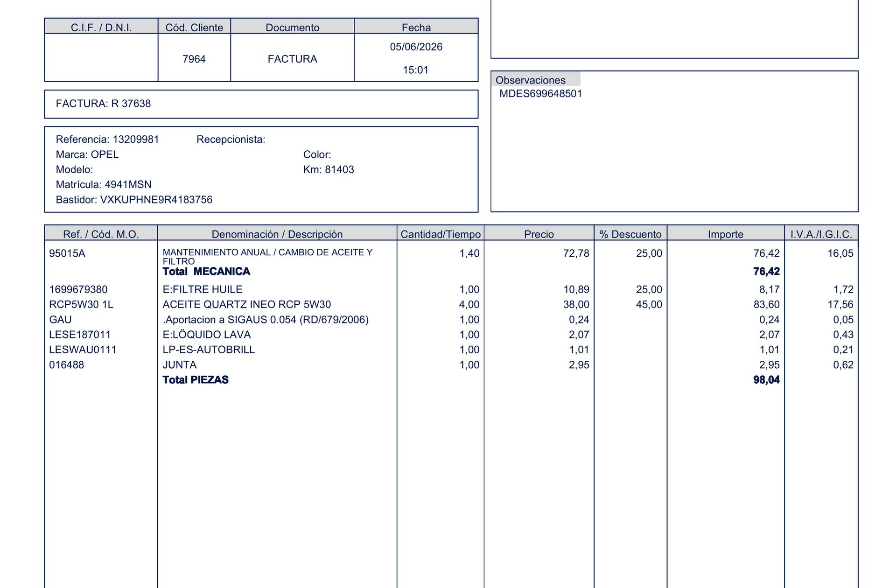Select the reference 016488
The image size is (896, 588).
pos(67,365)
